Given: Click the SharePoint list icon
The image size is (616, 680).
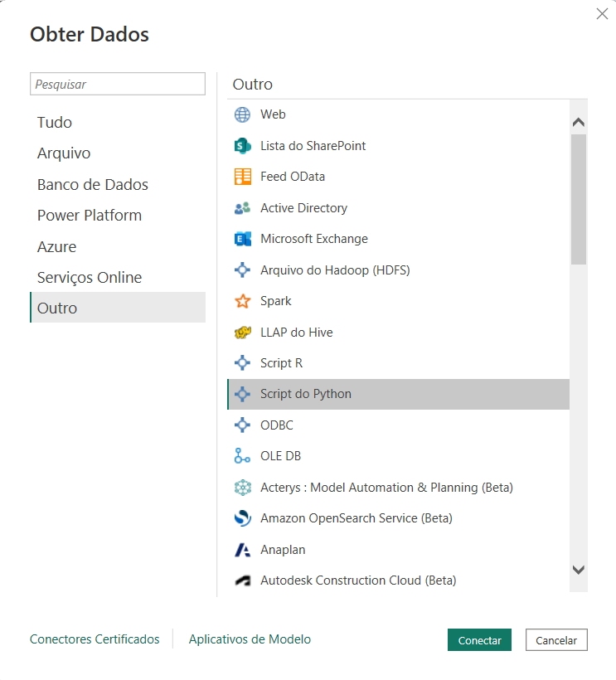Looking at the screenshot, I should click(242, 146).
